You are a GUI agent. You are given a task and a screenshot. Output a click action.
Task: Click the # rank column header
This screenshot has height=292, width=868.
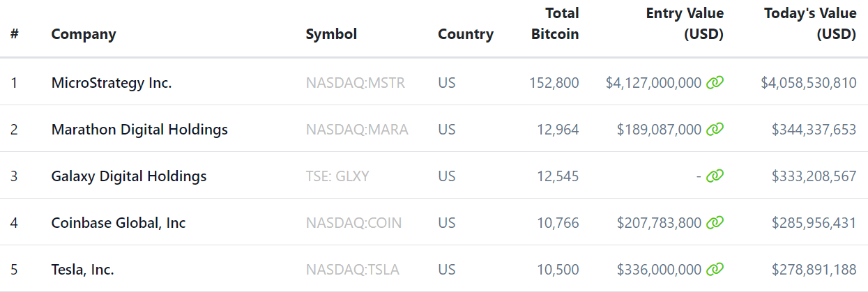coord(15,34)
